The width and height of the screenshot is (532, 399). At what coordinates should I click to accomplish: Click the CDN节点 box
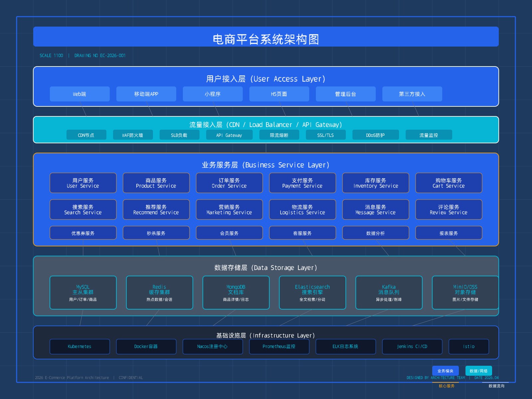[x=86, y=135]
